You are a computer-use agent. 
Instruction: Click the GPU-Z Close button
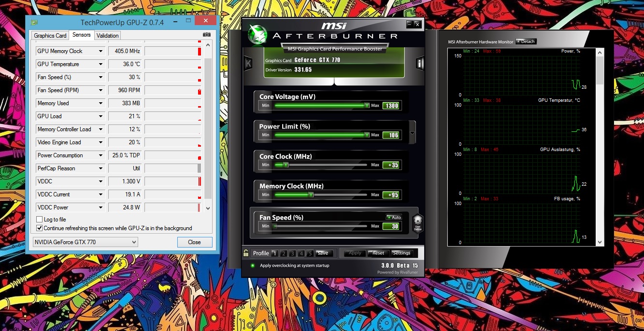tap(194, 242)
